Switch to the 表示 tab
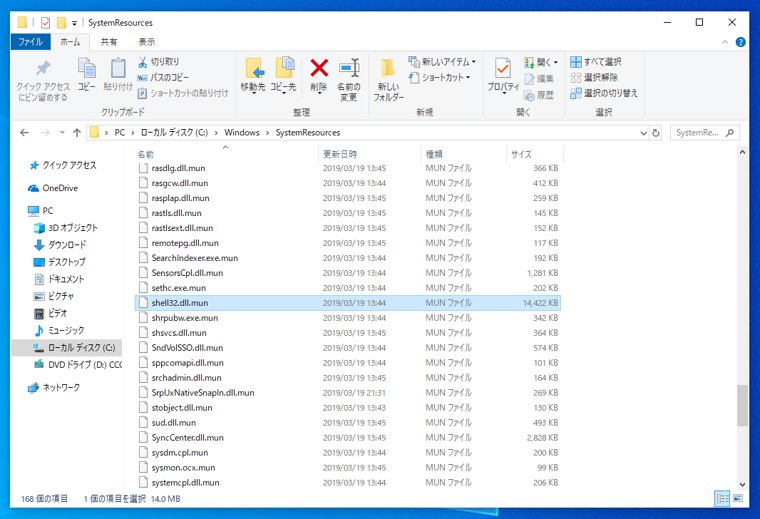This screenshot has height=519, width=760. [x=147, y=42]
